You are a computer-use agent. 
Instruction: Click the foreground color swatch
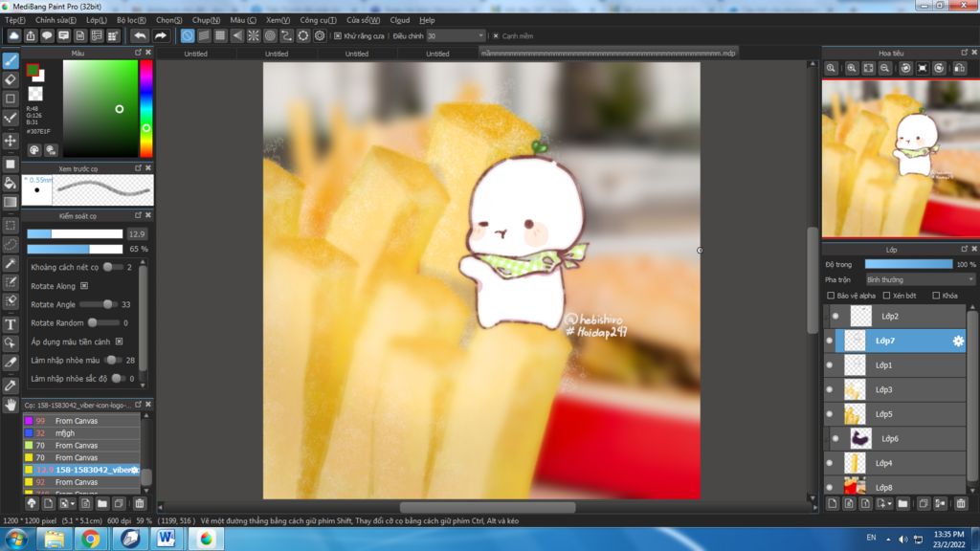click(x=33, y=70)
